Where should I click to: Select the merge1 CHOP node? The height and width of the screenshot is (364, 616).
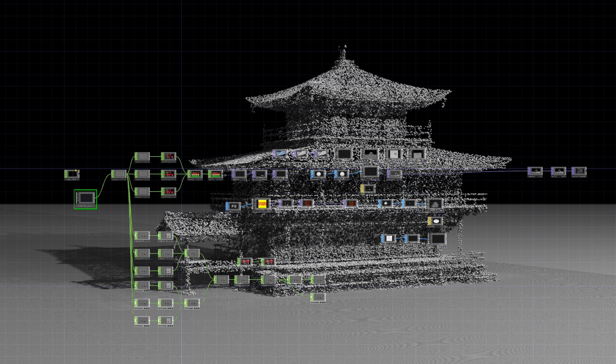point(195,174)
